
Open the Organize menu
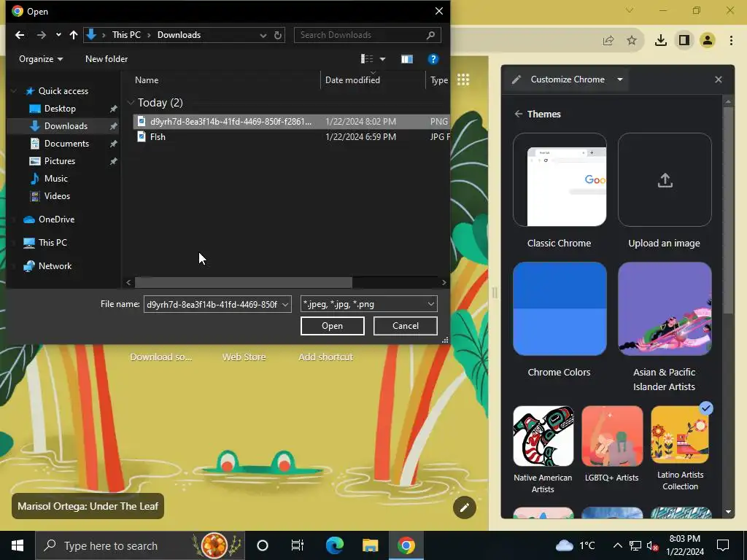pos(41,59)
